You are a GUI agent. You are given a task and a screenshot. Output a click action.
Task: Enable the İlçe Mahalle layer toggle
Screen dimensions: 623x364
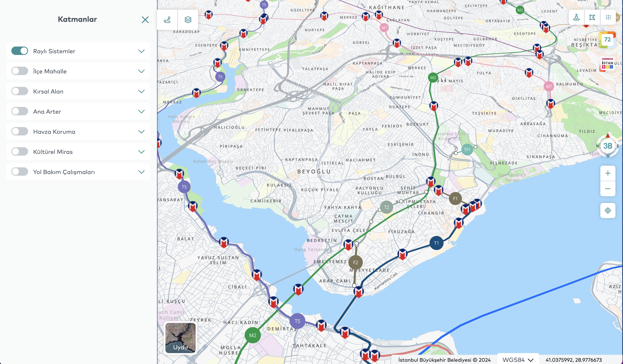[20, 71]
